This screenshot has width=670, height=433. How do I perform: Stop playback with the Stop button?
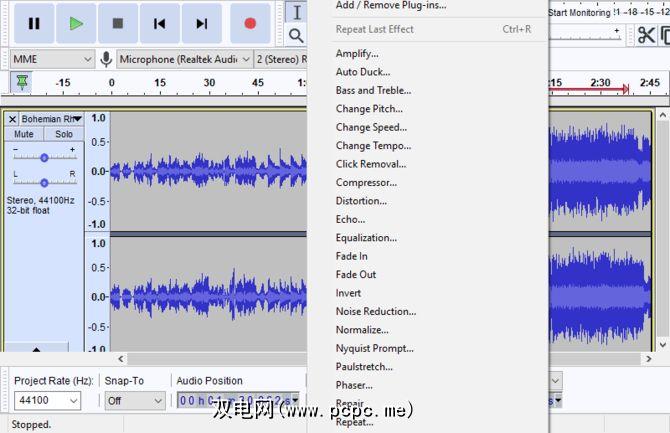point(118,23)
